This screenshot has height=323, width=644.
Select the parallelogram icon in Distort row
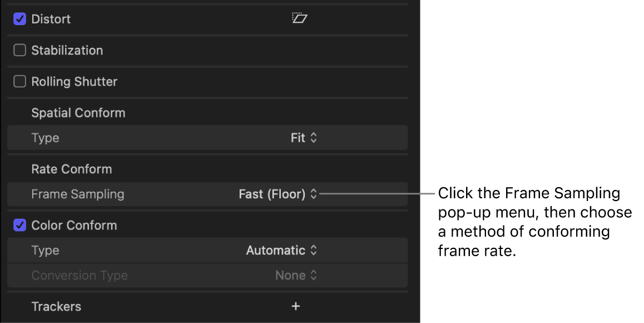pyautogui.click(x=300, y=18)
